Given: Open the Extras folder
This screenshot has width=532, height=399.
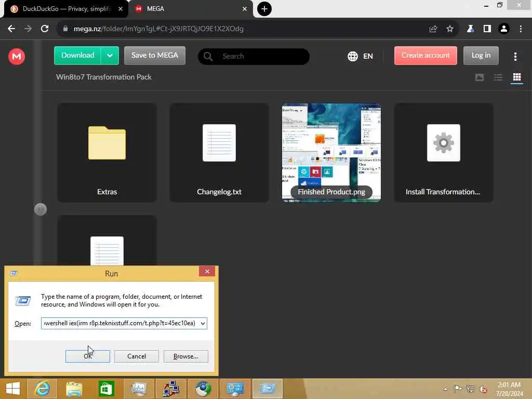Looking at the screenshot, I should pyautogui.click(x=107, y=153).
